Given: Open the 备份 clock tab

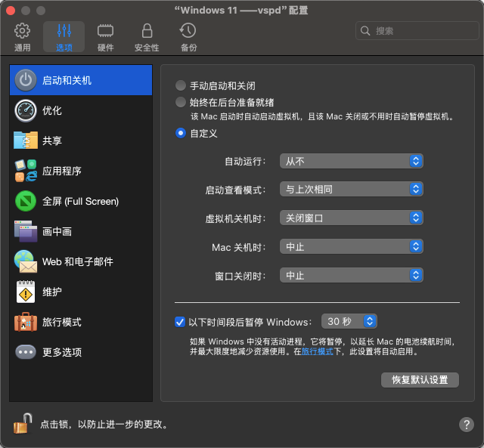Looking at the screenshot, I should [188, 37].
